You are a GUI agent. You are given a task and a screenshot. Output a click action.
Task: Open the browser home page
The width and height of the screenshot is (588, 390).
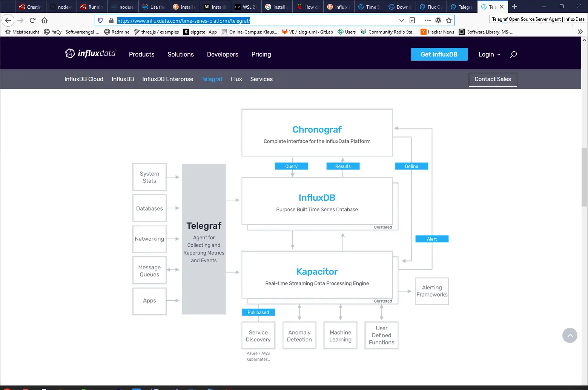45,20
